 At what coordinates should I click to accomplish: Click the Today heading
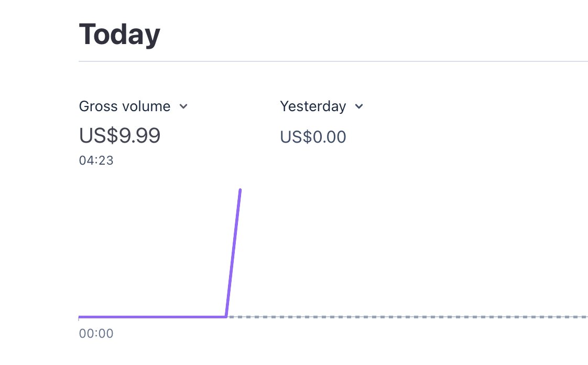click(119, 35)
